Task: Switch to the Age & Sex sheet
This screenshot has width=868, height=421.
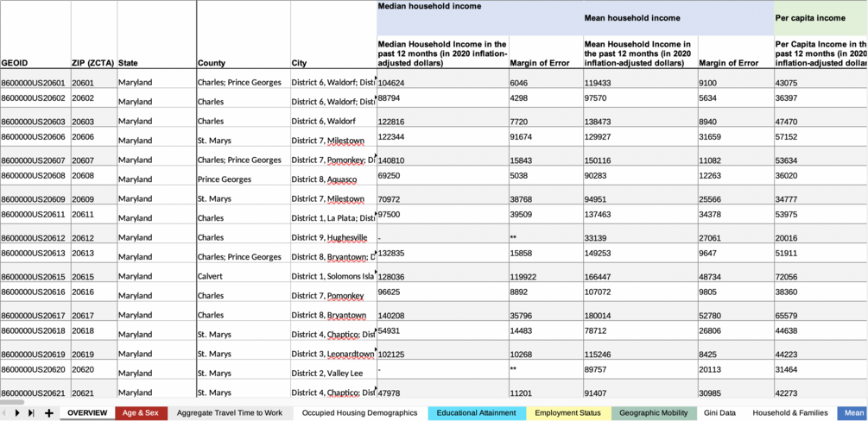Action: pyautogui.click(x=141, y=412)
